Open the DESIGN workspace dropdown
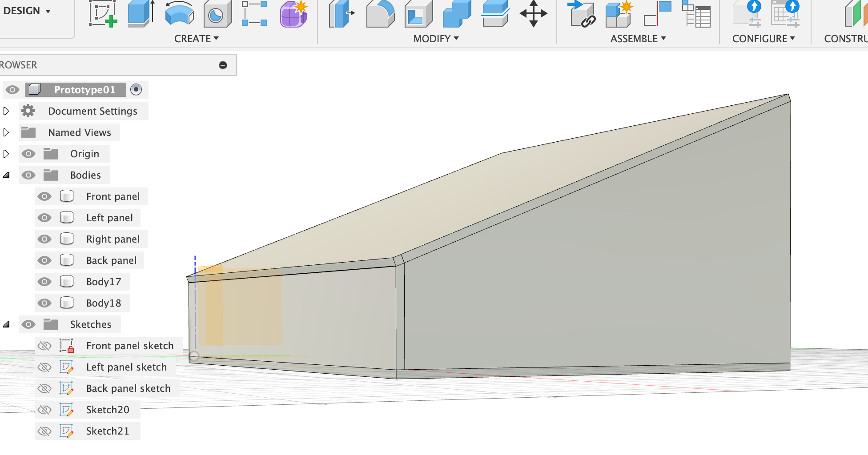The image size is (868, 455). [27, 11]
